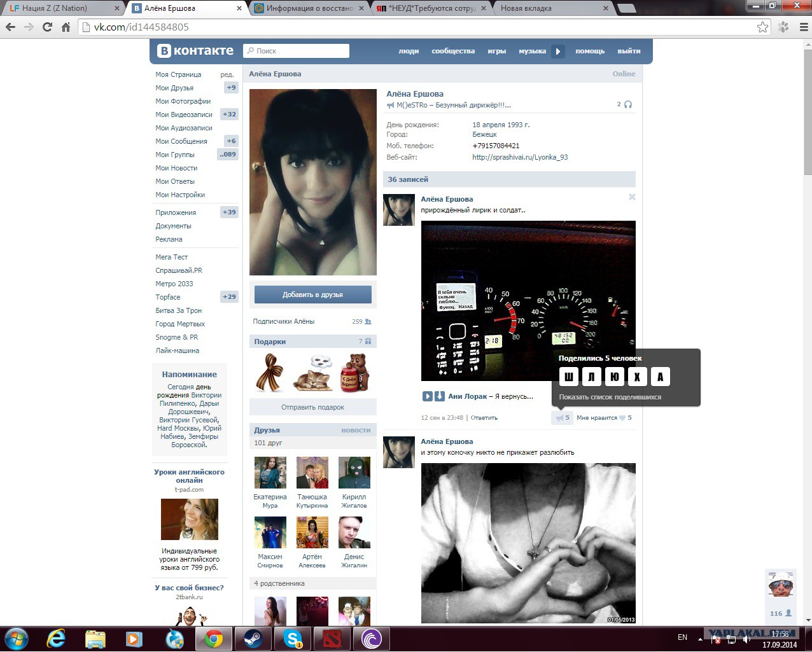Open музыка in the top menu
This screenshot has height=652, width=812.
pyautogui.click(x=532, y=51)
